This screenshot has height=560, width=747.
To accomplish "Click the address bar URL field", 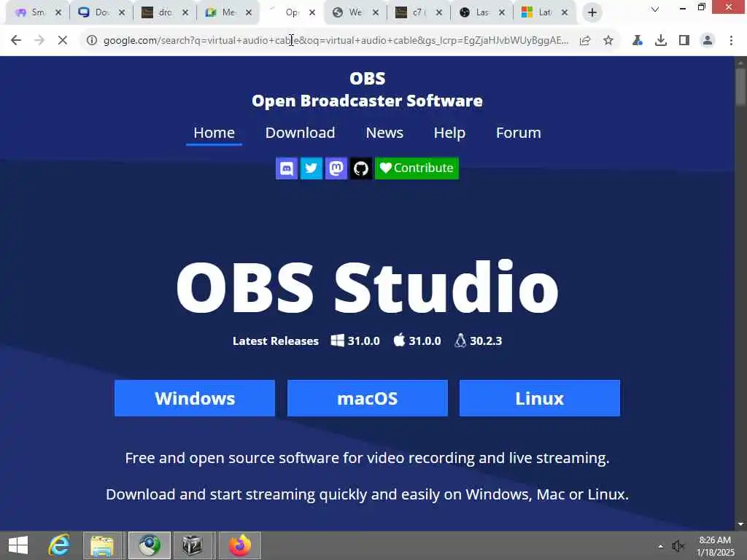I will 336,41.
